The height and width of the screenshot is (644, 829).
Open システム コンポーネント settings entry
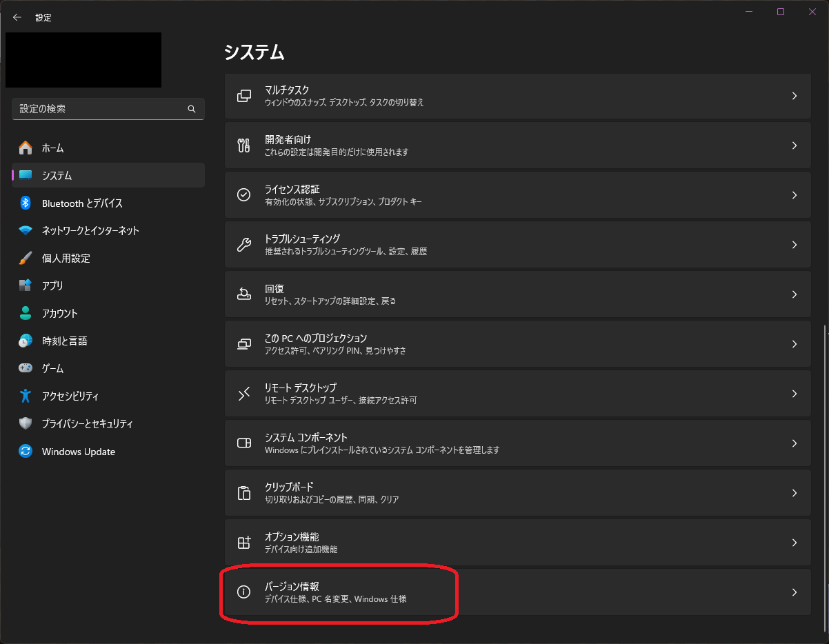(x=517, y=443)
